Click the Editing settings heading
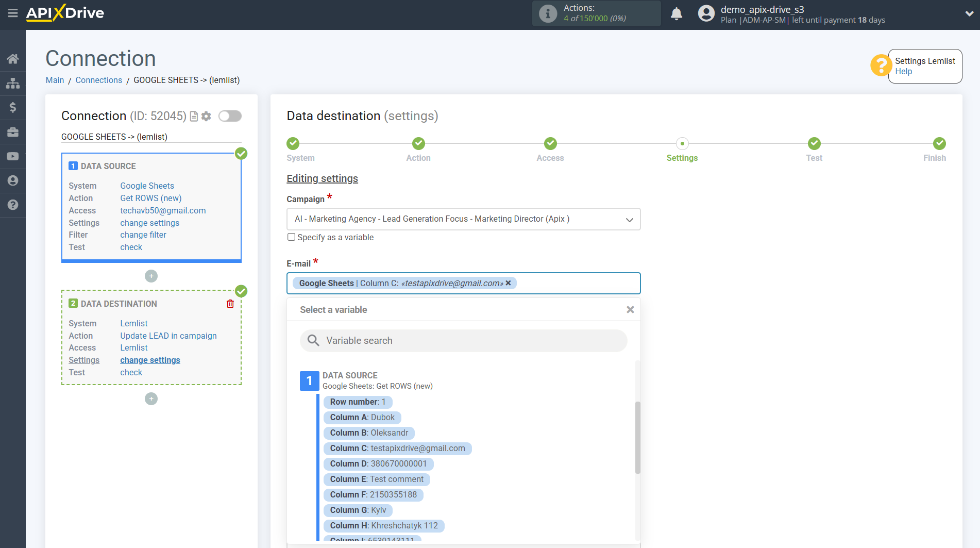 pos(322,178)
